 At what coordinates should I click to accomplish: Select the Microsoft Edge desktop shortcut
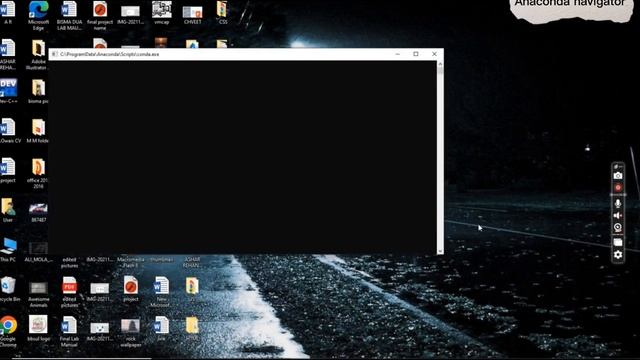pyautogui.click(x=38, y=16)
